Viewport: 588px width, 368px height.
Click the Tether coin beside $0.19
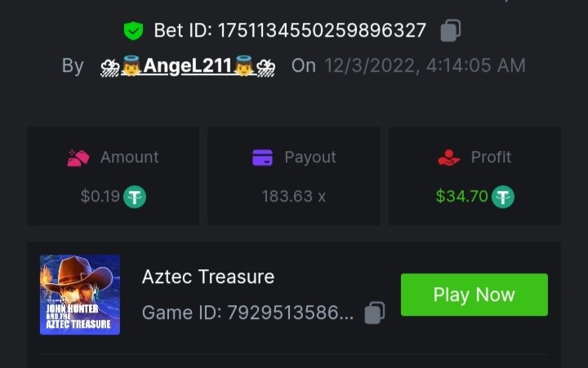click(134, 197)
